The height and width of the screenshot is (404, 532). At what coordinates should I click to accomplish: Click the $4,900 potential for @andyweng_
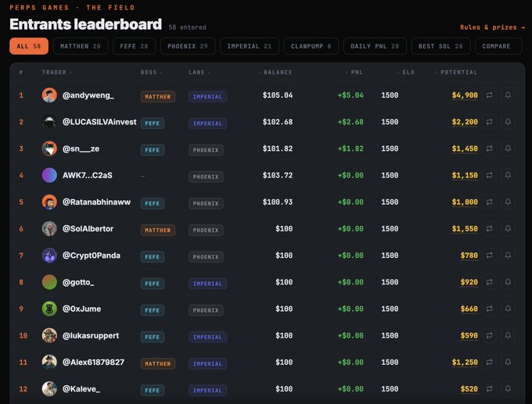tap(465, 95)
